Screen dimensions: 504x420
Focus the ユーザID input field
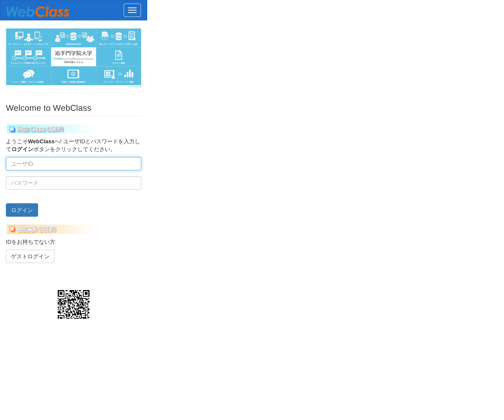[x=73, y=164]
